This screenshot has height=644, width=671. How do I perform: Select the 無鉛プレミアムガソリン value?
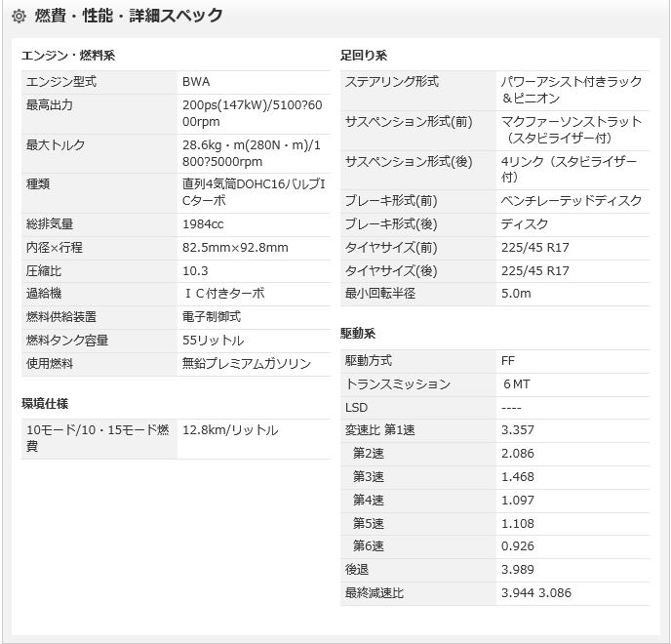point(247,364)
